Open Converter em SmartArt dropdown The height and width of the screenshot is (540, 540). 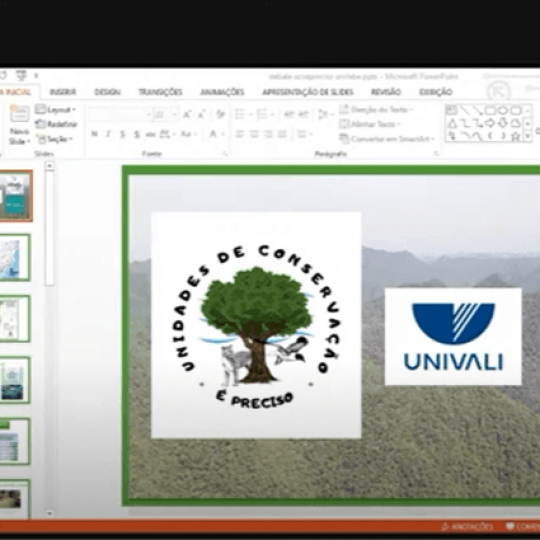[387, 139]
